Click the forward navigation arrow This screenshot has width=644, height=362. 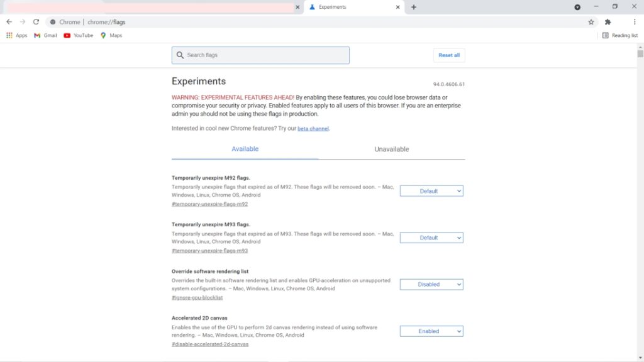coord(23,22)
